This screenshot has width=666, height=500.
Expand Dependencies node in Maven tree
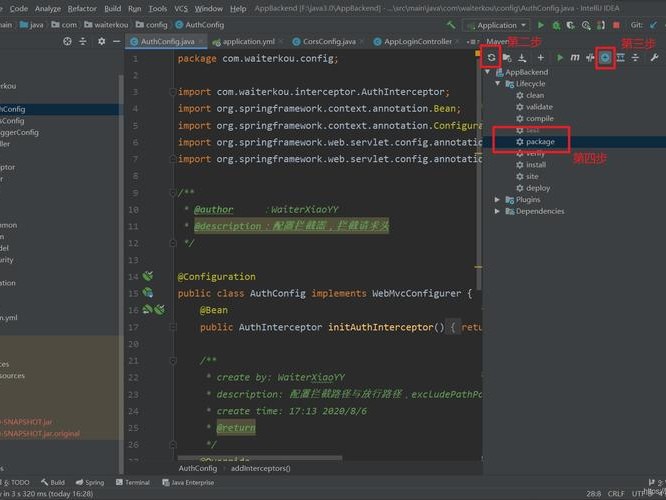497,211
